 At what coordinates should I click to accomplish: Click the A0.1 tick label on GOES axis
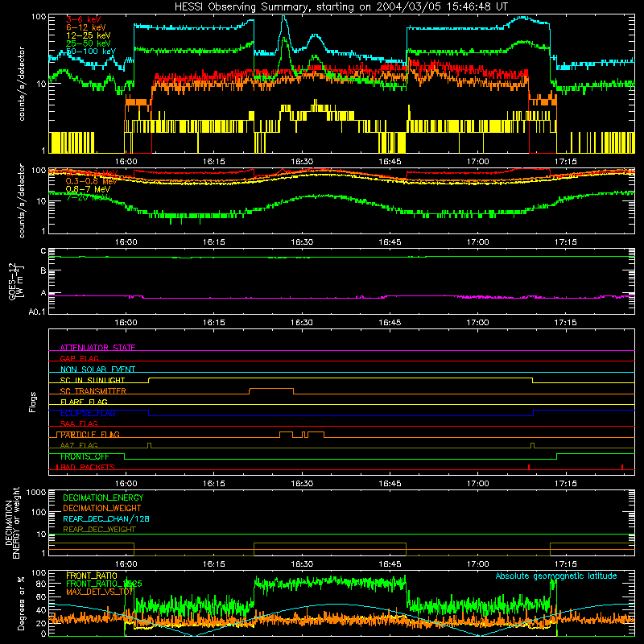tap(37, 312)
